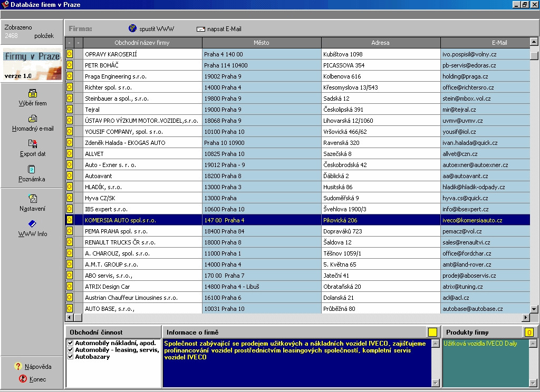This screenshot has height=392, width=540.
Task: Click company info text scrollbar up arrow
Action: point(436,343)
